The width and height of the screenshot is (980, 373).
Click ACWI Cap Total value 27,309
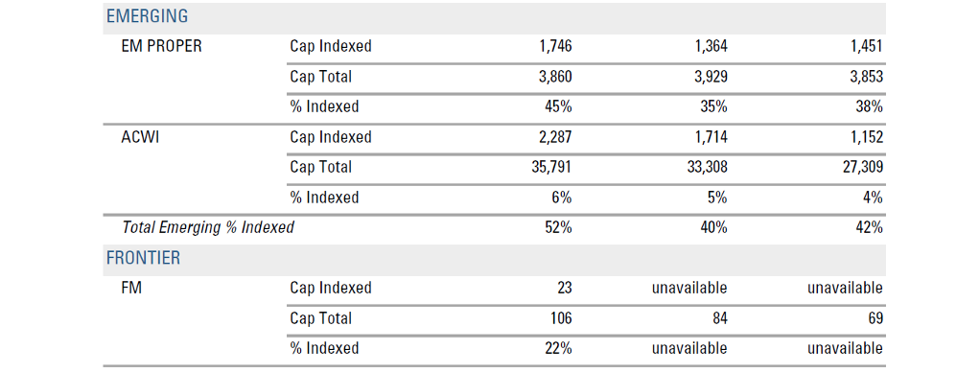tap(862, 167)
